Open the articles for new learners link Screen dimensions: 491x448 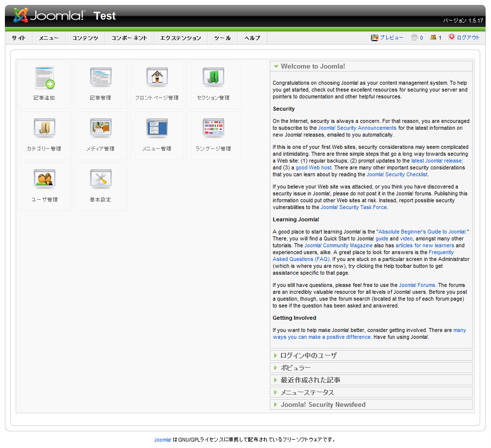(x=424, y=245)
